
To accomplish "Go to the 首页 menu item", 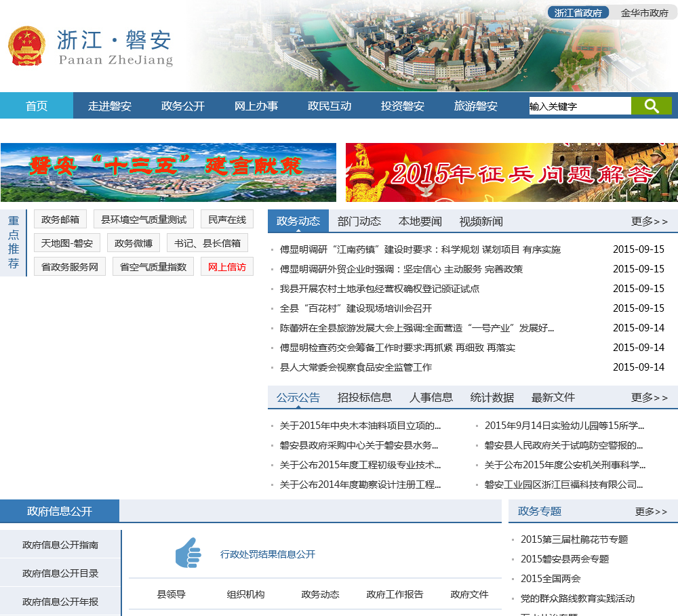I will (x=37, y=106).
